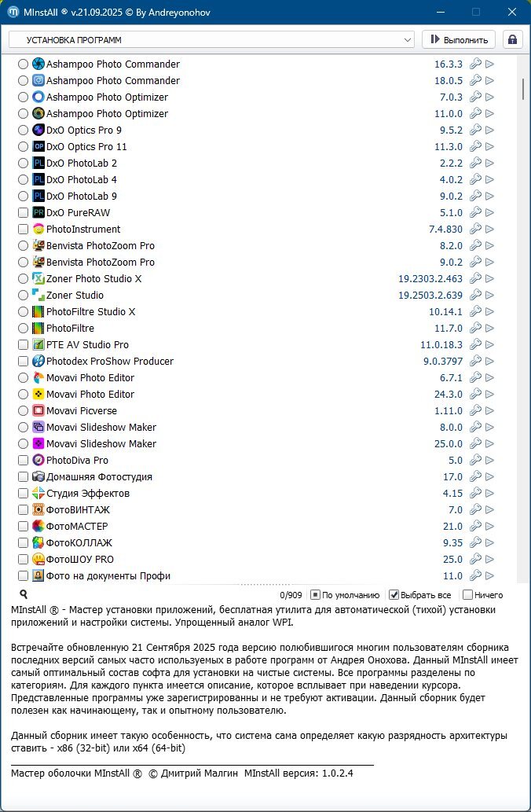Click the play arrow for ФотоШОУ PRO
The image size is (531, 812).
[490, 559]
